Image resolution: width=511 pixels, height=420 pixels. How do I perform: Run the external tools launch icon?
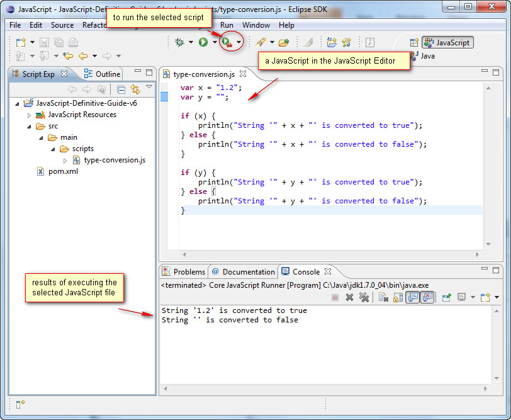(x=226, y=42)
